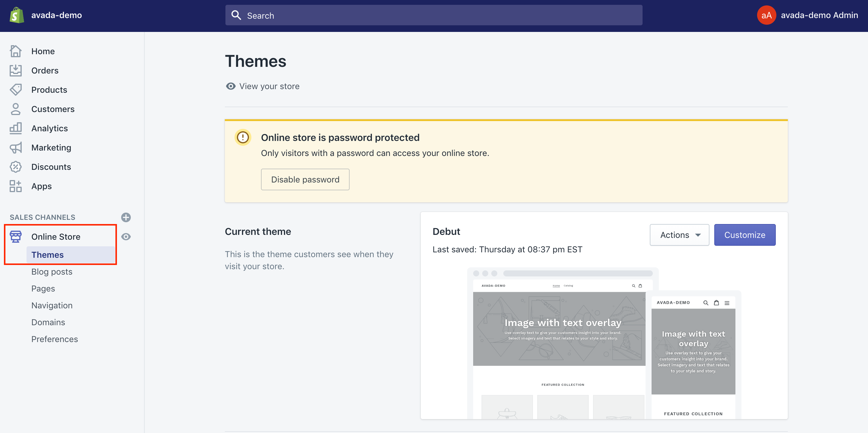This screenshot has height=433, width=868.
Task: Click the search input field
Action: click(x=434, y=15)
